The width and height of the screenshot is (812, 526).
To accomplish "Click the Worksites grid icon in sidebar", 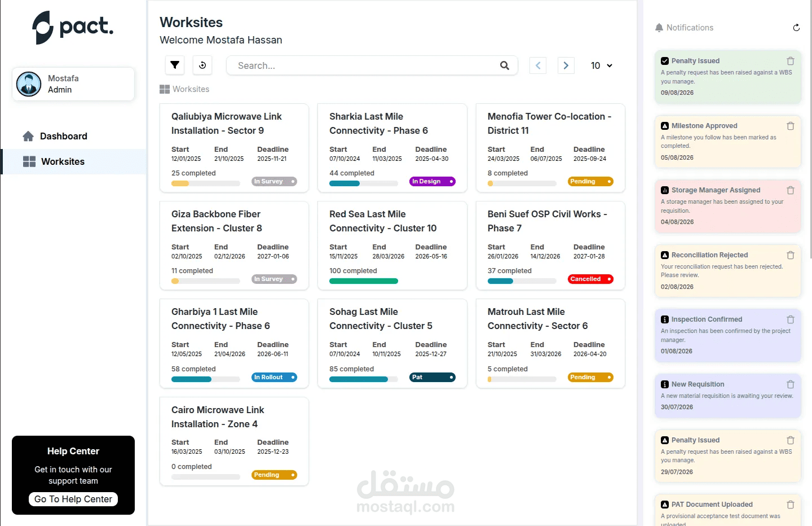I will 29,161.
